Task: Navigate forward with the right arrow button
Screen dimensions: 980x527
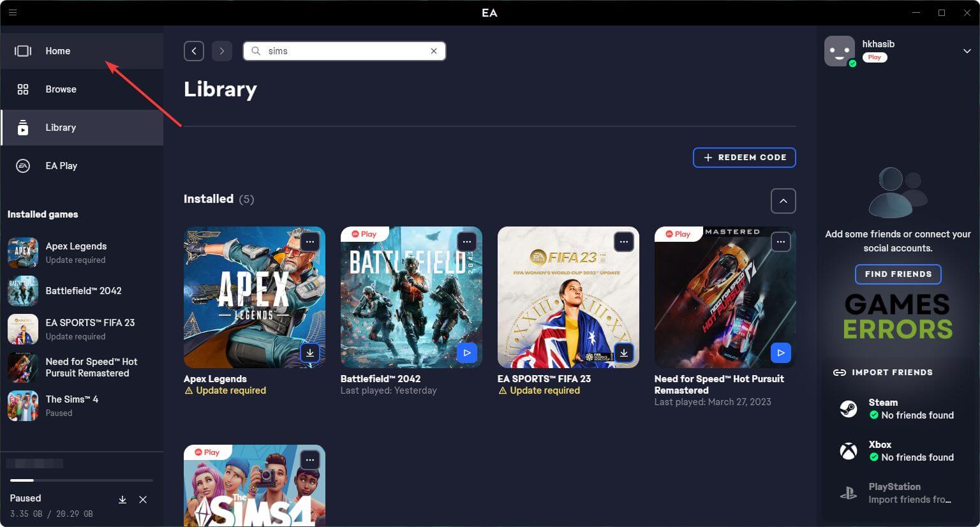Action: 222,51
